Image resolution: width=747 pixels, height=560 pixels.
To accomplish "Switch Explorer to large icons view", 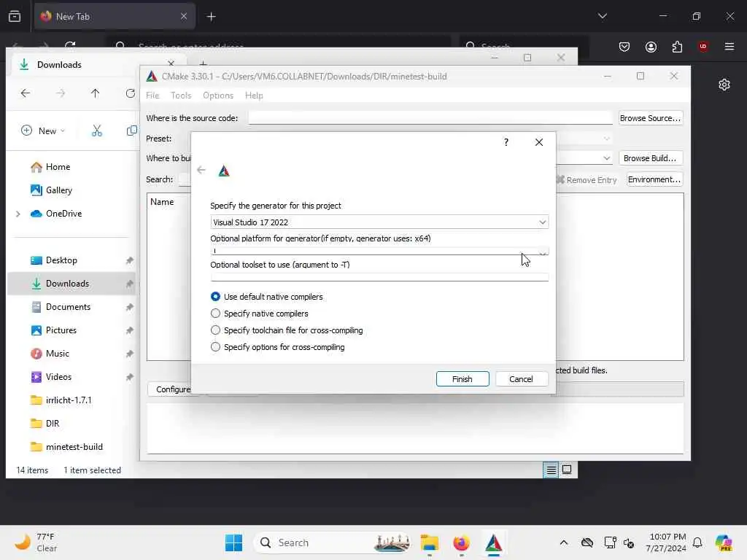I will coord(566,470).
